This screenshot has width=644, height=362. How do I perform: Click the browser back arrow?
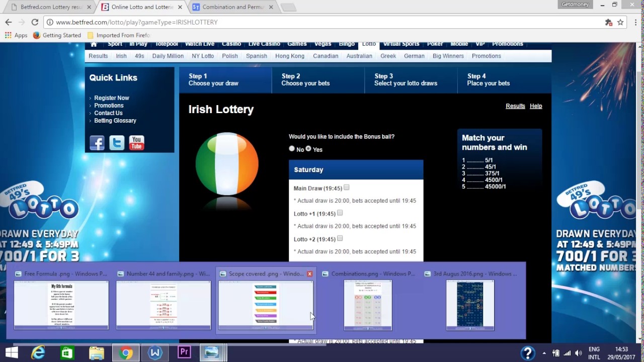point(9,22)
